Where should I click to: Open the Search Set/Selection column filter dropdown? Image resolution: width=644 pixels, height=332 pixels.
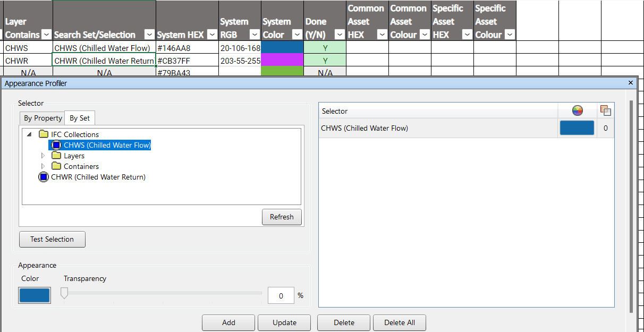click(149, 34)
